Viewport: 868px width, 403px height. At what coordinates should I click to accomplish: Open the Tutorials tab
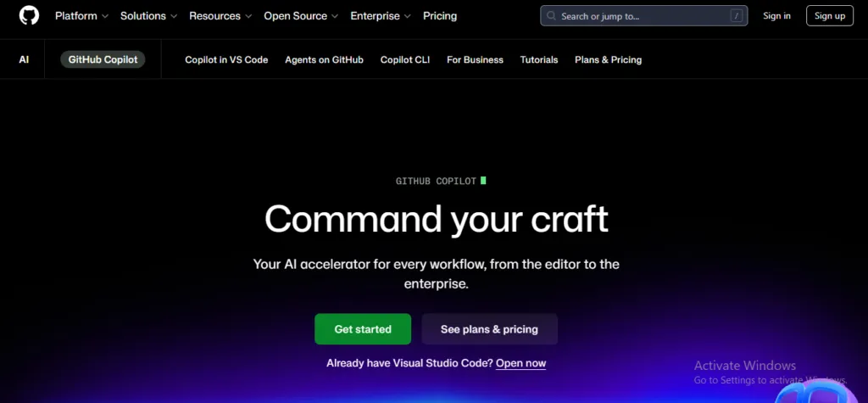[x=538, y=60]
